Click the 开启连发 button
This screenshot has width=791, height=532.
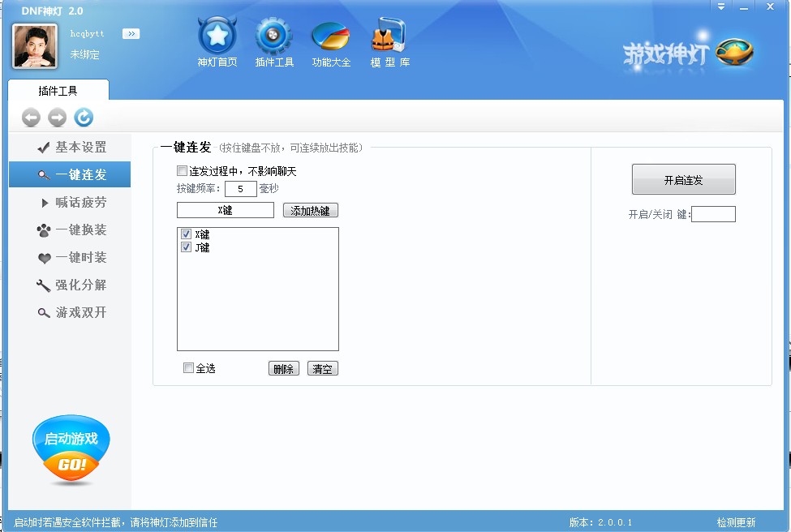(684, 179)
